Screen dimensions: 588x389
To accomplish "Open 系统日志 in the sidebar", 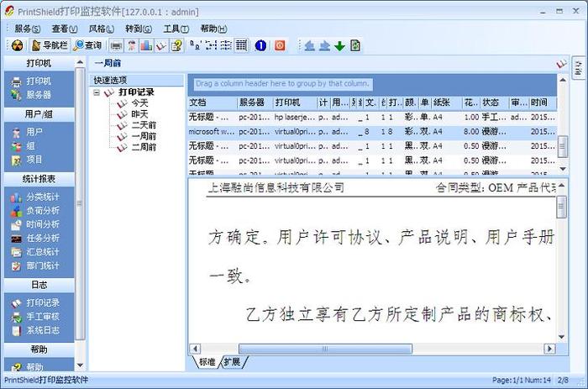I will click(x=35, y=330).
